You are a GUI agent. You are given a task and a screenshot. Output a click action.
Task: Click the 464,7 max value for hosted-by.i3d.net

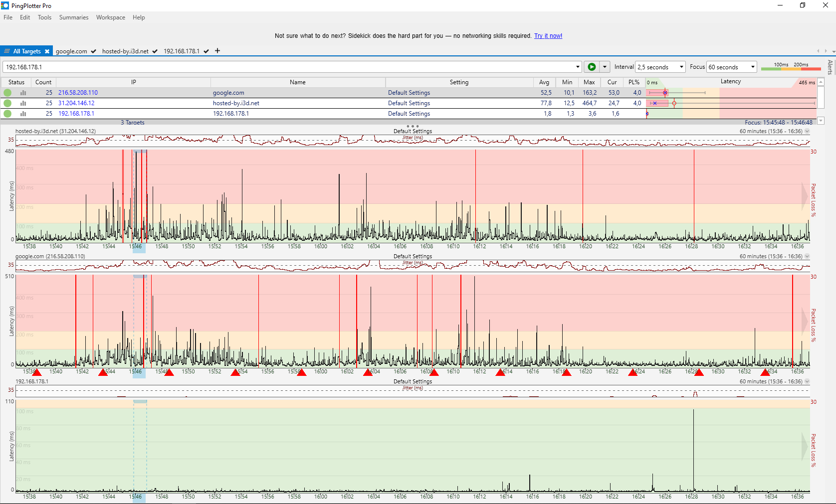[x=589, y=103]
